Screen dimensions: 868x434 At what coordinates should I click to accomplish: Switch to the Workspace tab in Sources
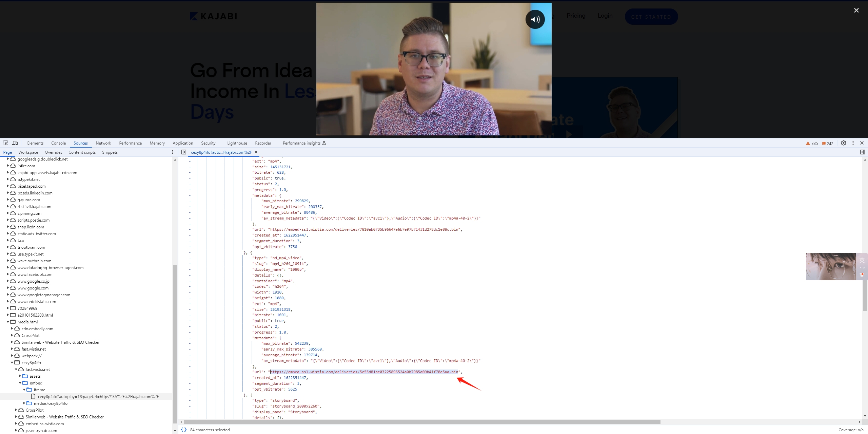(x=28, y=152)
